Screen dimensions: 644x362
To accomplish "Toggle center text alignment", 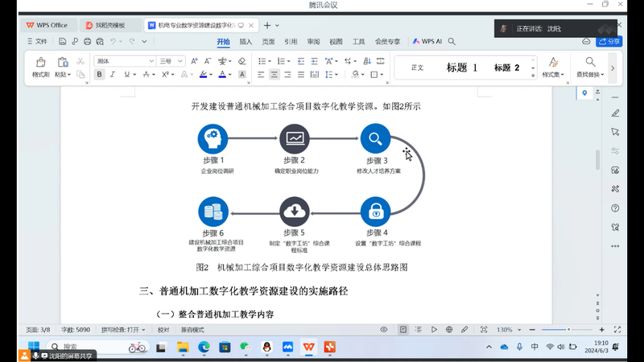I will pos(275,75).
